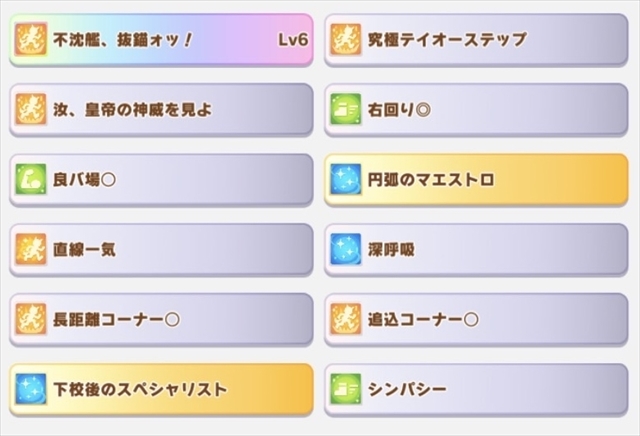The height and width of the screenshot is (436, 640).
Task: Click the blue 深呼吸 recovery icon
Action: 346,249
